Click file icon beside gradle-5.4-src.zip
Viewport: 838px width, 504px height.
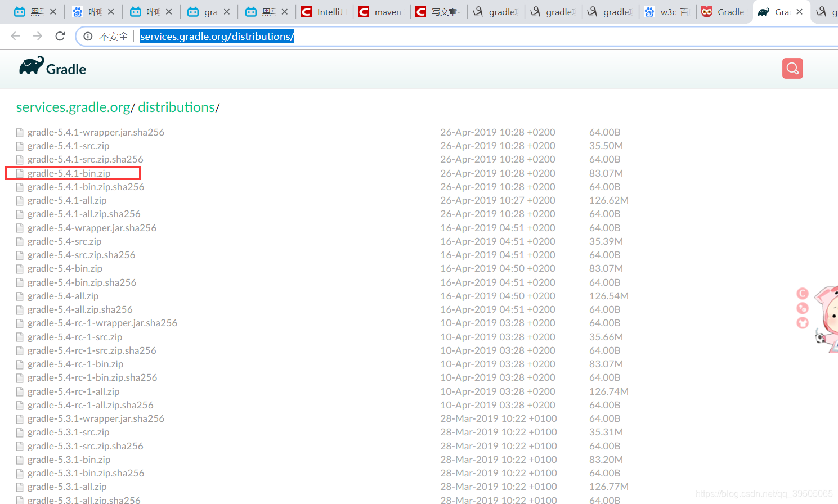click(x=20, y=242)
